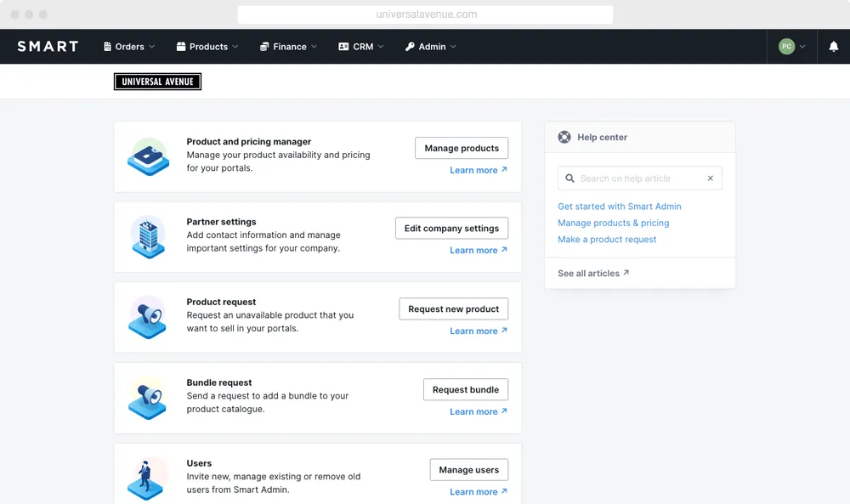Click the Product and pricing manager illustration
The image size is (850, 504).
(x=148, y=156)
